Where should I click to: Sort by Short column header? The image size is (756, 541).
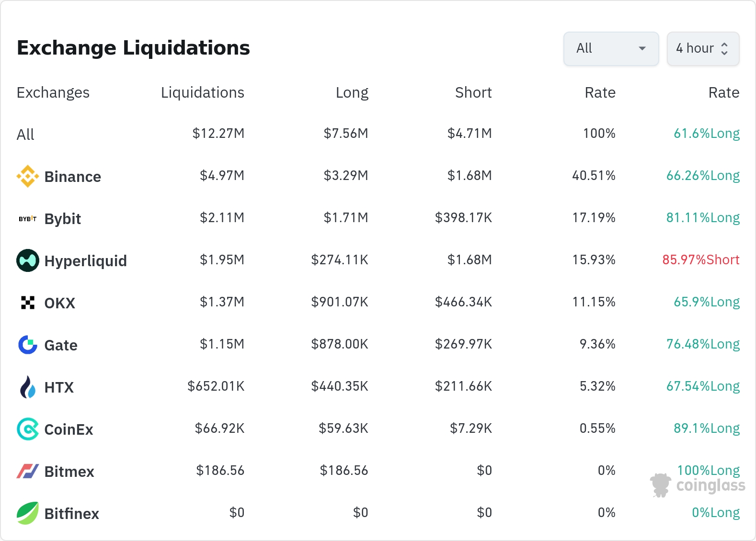(473, 92)
